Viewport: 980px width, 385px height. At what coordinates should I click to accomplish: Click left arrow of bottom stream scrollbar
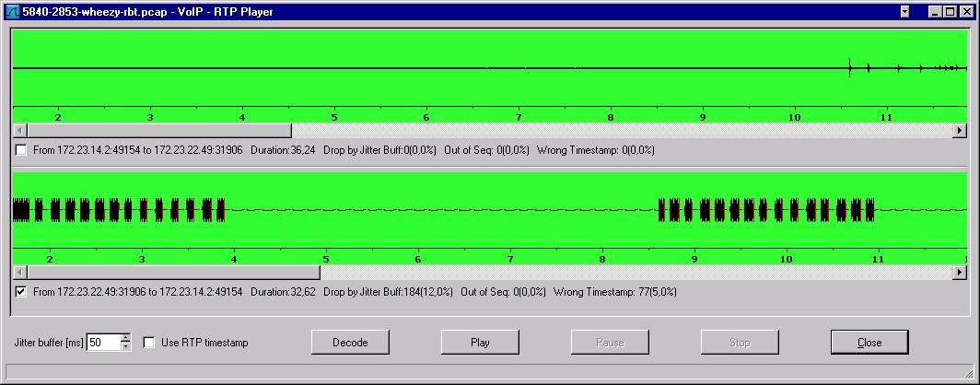[19, 273]
